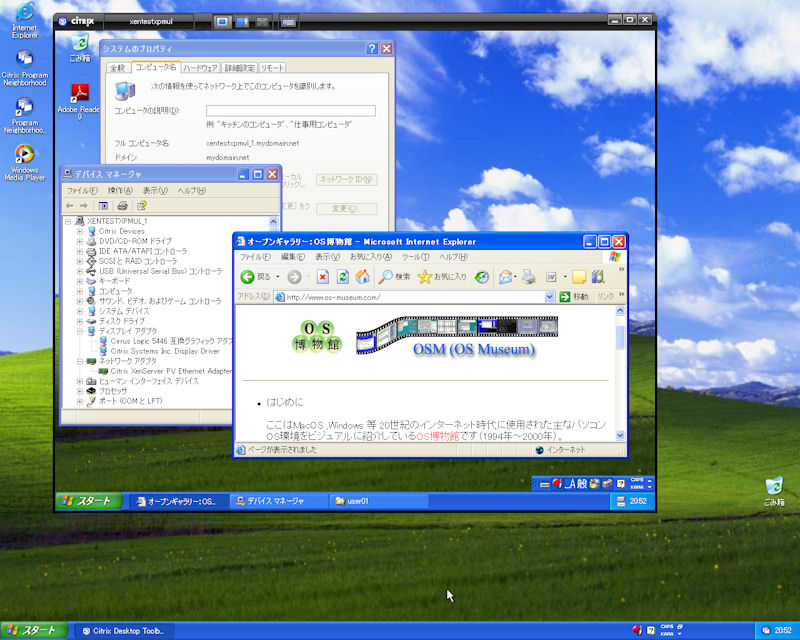Click the Forward arrow in デバイス マネージャ toolbar

pyautogui.click(x=84, y=206)
